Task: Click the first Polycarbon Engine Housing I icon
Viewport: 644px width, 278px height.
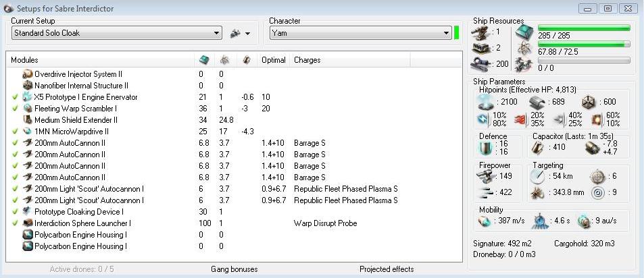Action: tap(28, 235)
